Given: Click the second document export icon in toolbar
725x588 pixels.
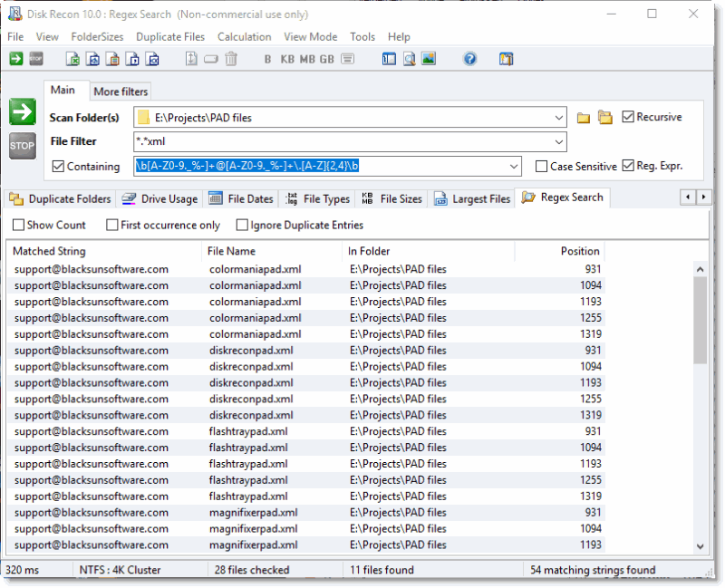Looking at the screenshot, I should (93, 59).
